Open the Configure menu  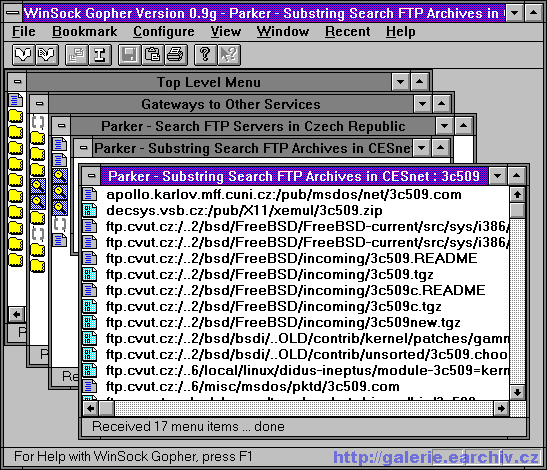(x=164, y=32)
